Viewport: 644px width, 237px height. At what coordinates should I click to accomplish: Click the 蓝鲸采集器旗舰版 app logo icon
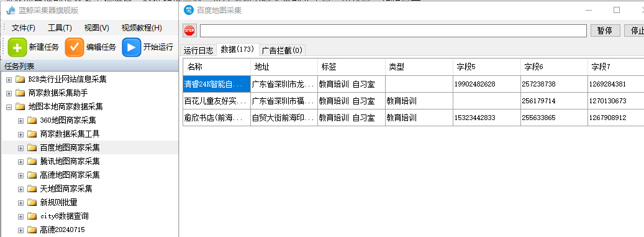click(x=11, y=11)
